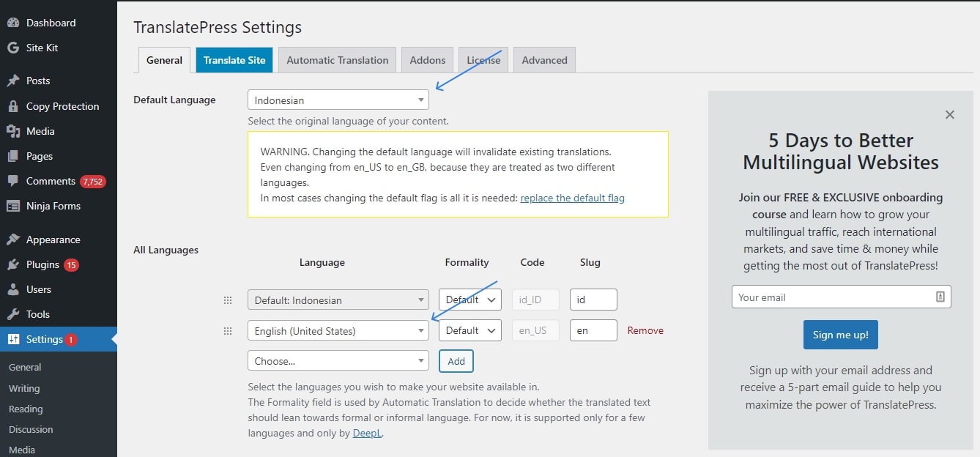Screen dimensions: 980x457
Task: Click the Add language button
Action: (456, 361)
